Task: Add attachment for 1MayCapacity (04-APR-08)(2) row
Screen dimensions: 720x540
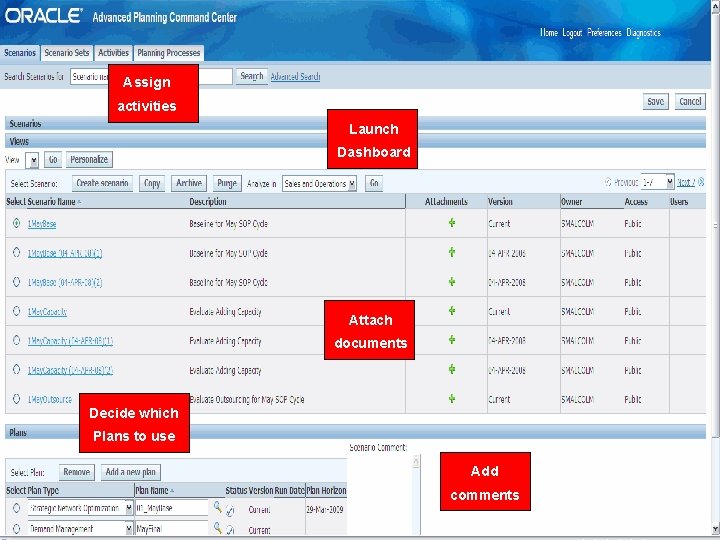Action: point(452,369)
